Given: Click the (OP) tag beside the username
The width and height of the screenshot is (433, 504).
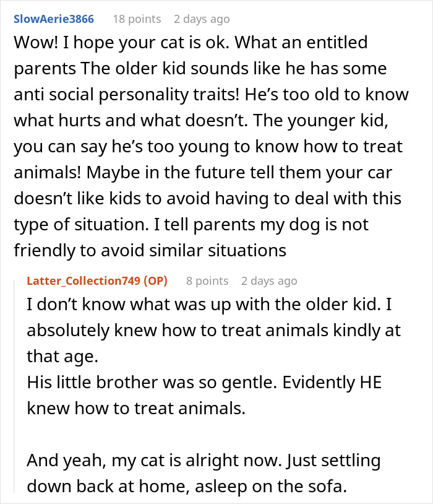Looking at the screenshot, I should [155, 280].
